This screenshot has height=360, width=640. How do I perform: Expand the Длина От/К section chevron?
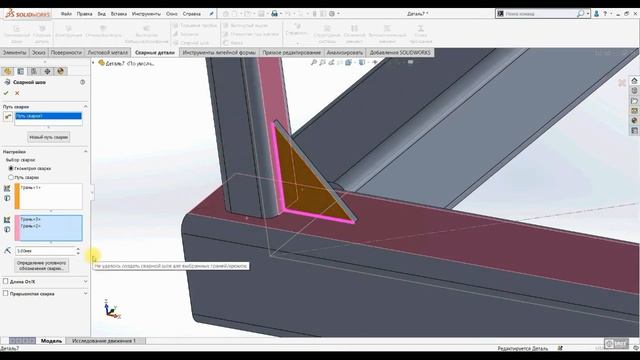coord(85,281)
